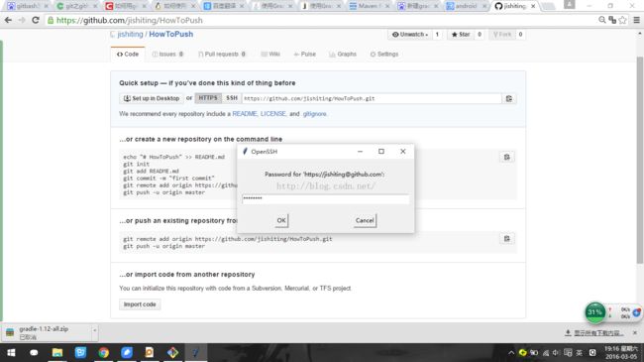Open Google Chrome from the taskbar
The height and width of the screenshot is (362, 644).
point(103,352)
